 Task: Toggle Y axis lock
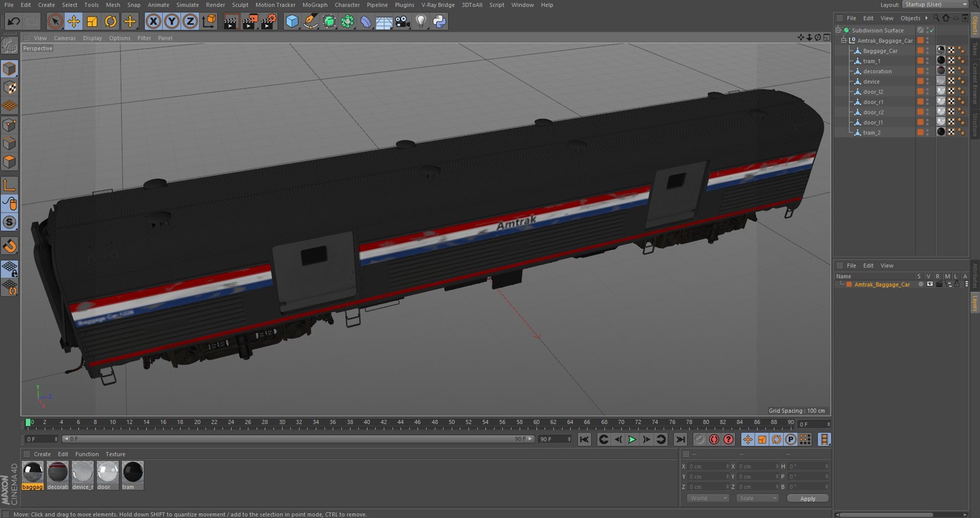pos(172,21)
